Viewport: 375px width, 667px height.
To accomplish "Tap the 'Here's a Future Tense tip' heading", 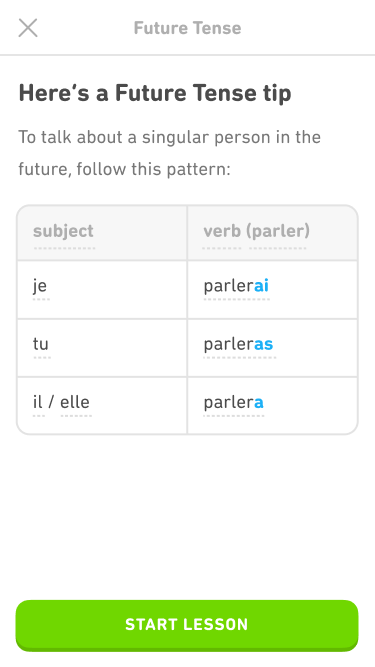I will point(155,93).
